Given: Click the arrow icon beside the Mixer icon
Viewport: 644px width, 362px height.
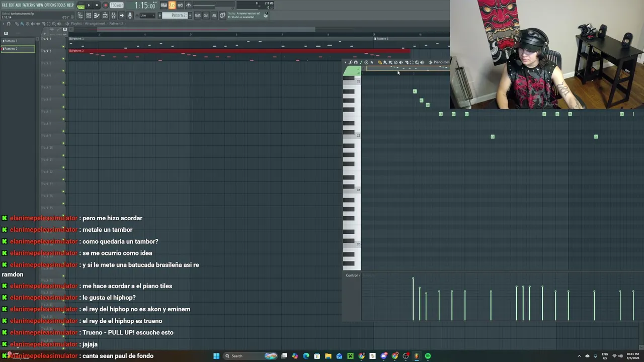Looking at the screenshot, I should [x=122, y=16].
